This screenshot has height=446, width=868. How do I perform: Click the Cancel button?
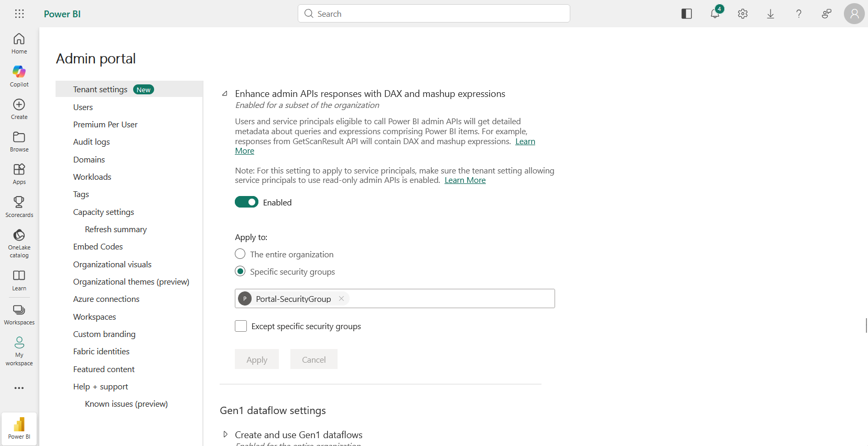314,359
